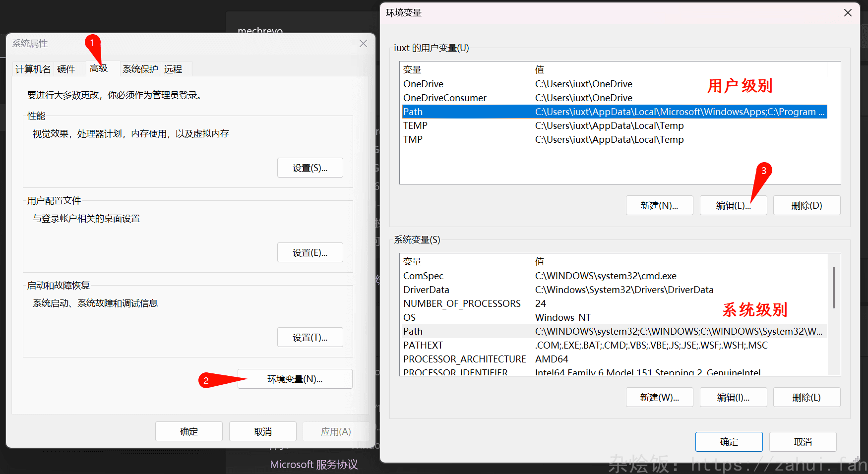
Task: Open performance 设置(S) button
Action: 310,168
